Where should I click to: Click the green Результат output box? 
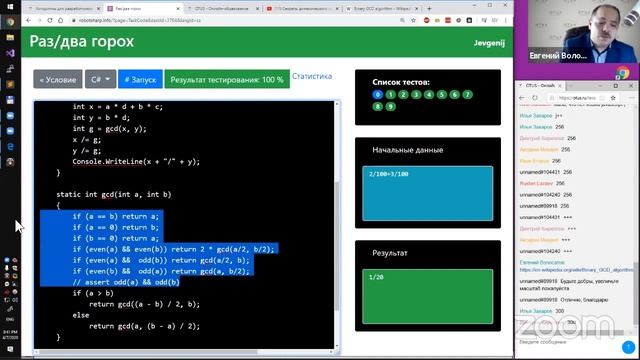(x=428, y=296)
